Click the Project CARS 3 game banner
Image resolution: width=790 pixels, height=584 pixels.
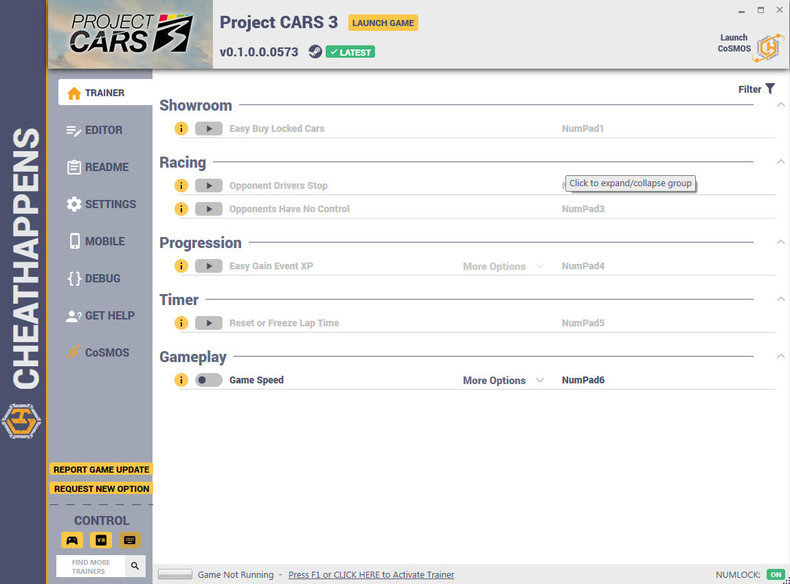tap(131, 34)
